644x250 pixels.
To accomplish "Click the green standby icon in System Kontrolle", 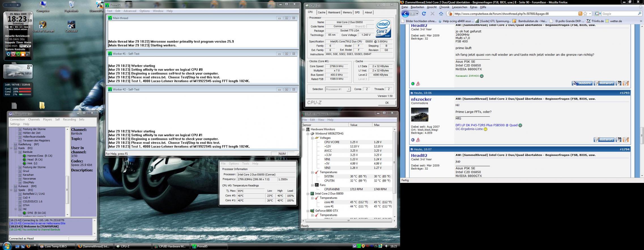I will coord(18,54).
